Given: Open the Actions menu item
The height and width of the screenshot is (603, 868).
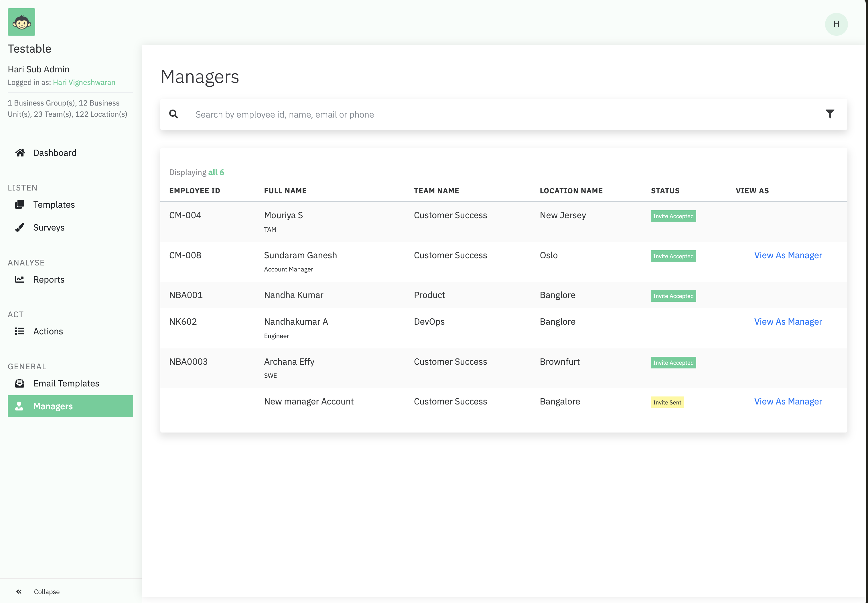Looking at the screenshot, I should (48, 331).
